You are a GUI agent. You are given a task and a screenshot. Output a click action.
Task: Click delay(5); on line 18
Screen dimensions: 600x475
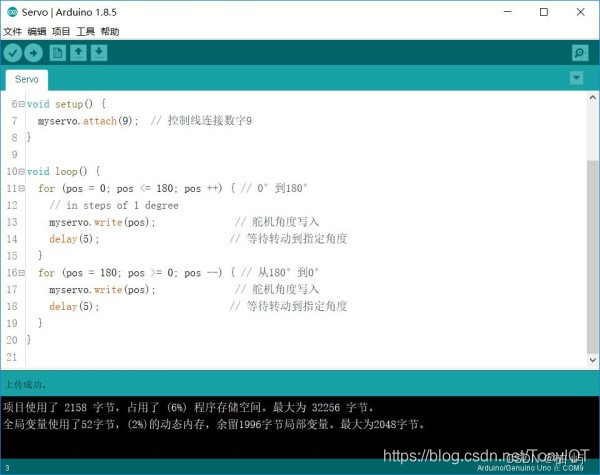(x=74, y=307)
